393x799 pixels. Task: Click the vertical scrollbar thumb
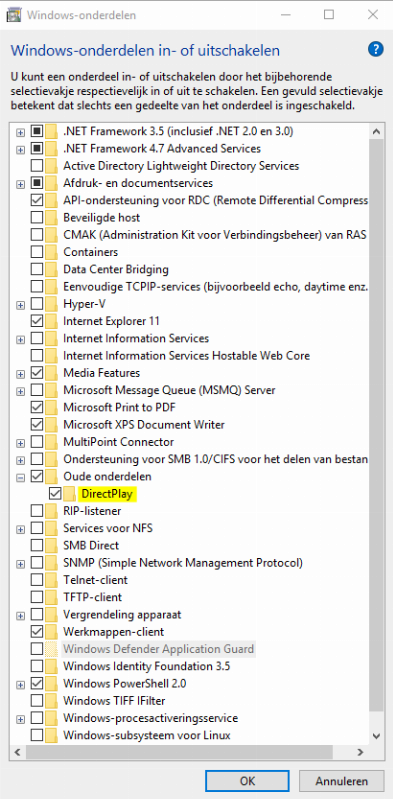coord(376,425)
